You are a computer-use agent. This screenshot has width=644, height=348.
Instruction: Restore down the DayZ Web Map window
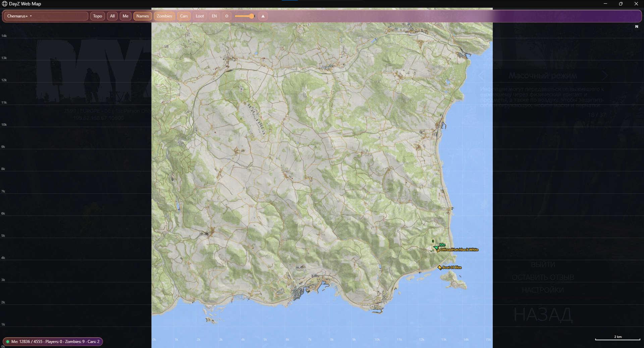(621, 4)
